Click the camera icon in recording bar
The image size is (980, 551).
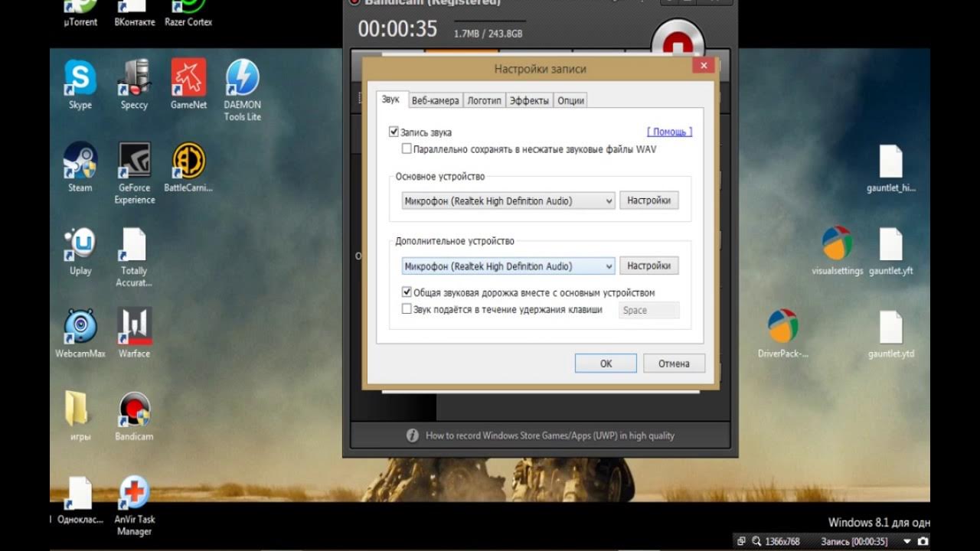(923, 542)
